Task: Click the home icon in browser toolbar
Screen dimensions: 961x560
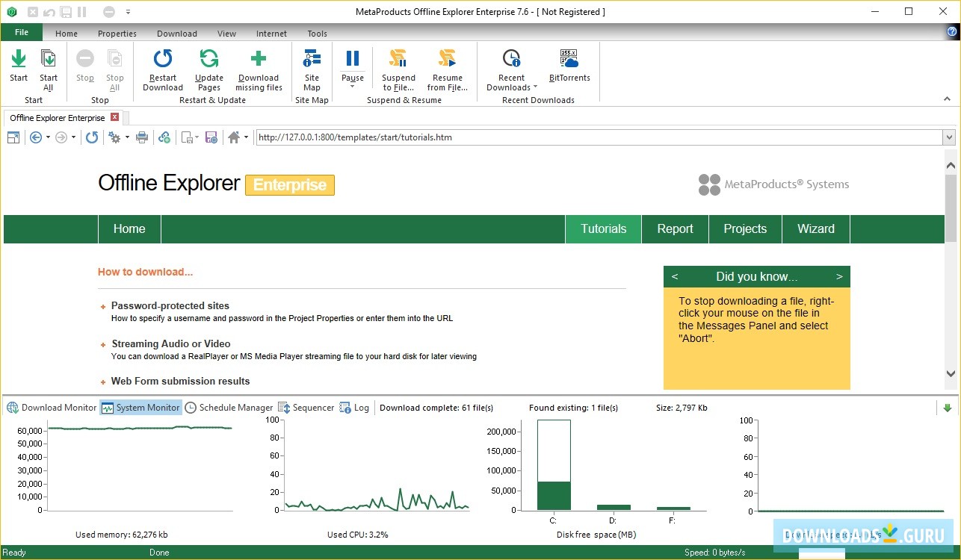Action: click(x=234, y=137)
